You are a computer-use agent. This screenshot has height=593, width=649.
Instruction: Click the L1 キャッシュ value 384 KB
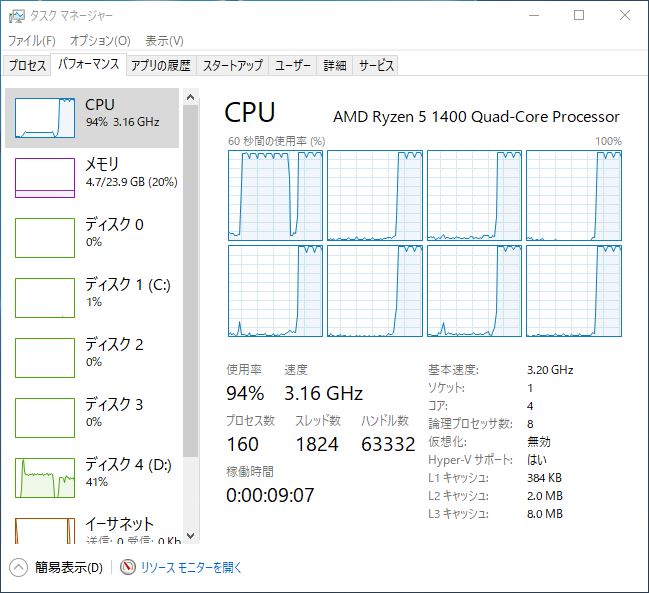pyautogui.click(x=544, y=478)
